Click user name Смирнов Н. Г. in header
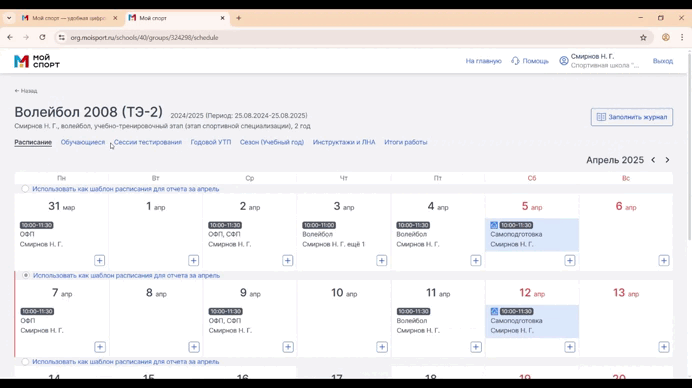This screenshot has width=692, height=388. coord(592,57)
